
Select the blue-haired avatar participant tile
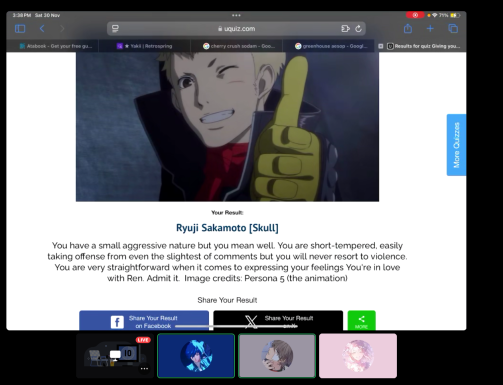coord(196,356)
